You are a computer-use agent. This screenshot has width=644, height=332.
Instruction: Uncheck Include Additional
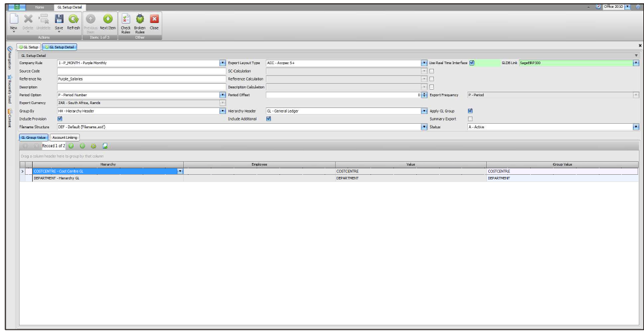pos(268,119)
